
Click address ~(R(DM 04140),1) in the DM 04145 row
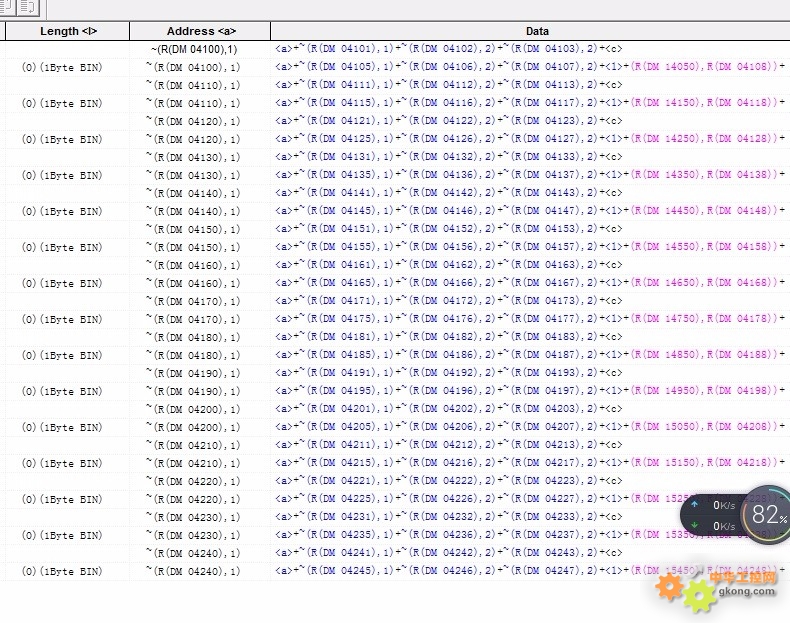coord(193,212)
